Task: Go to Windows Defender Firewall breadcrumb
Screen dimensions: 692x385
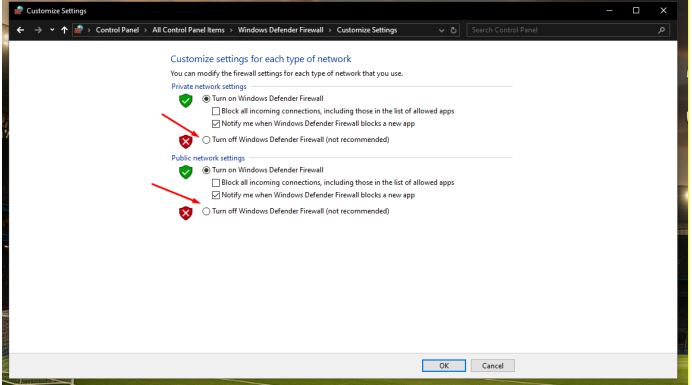Action: coord(281,30)
